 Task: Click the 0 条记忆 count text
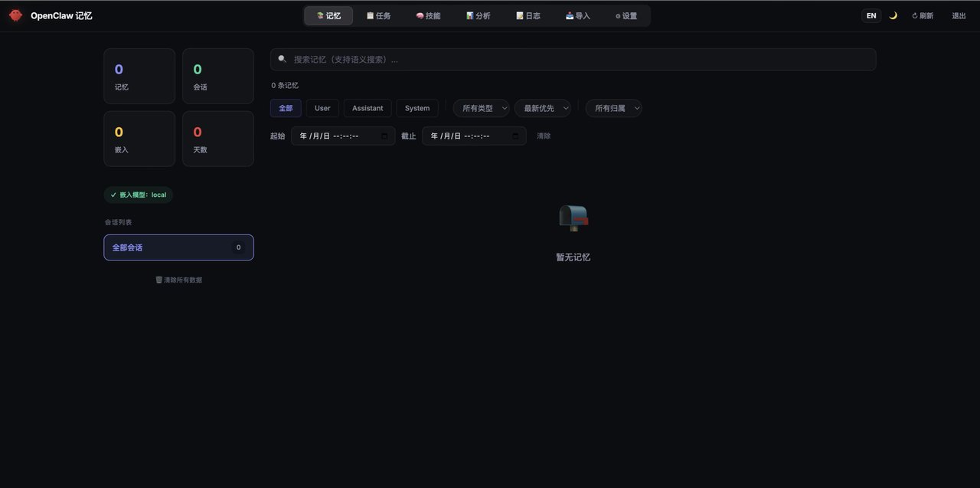pos(285,85)
